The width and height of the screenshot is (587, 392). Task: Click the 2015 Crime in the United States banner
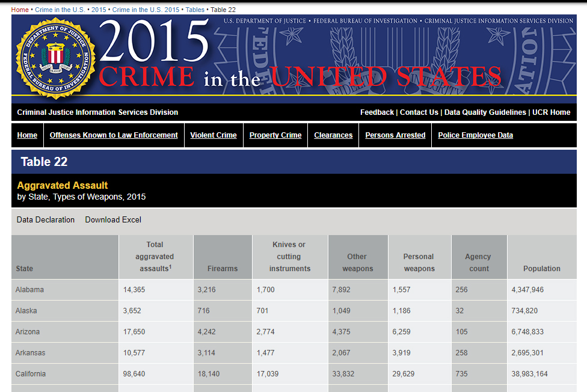point(294,58)
